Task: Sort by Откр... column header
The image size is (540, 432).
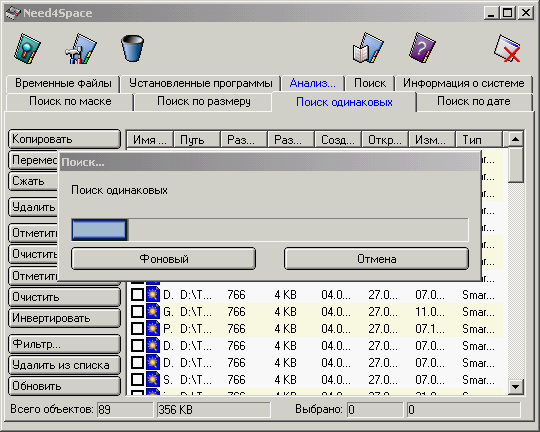Action: (385, 140)
